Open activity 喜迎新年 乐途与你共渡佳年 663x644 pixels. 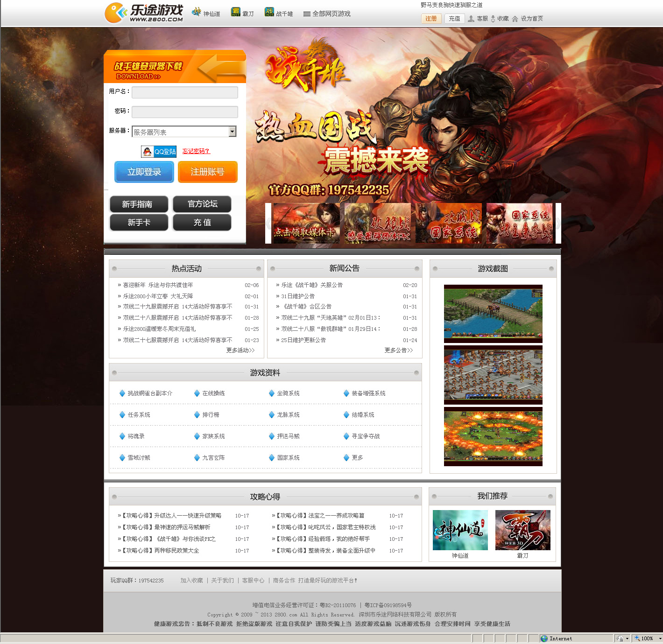(x=158, y=285)
